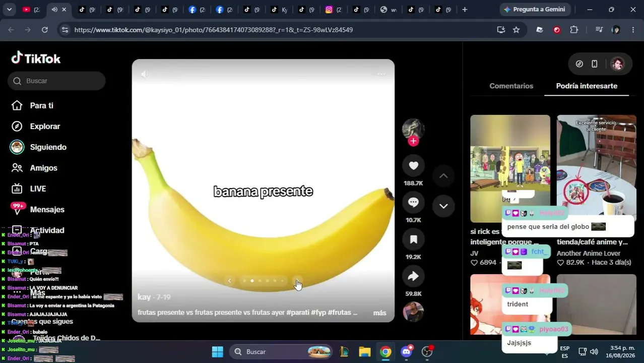
Task: Open Explorar section
Action: [45, 127]
